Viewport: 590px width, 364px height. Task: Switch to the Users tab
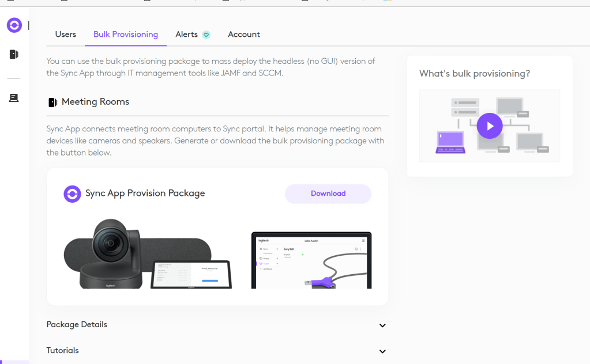[x=66, y=35]
